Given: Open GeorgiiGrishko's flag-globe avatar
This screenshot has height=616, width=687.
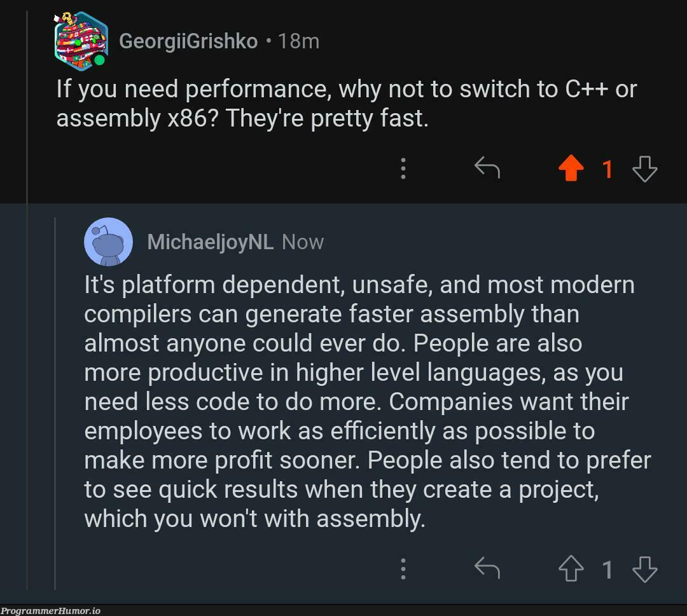Looking at the screenshot, I should point(80,39).
